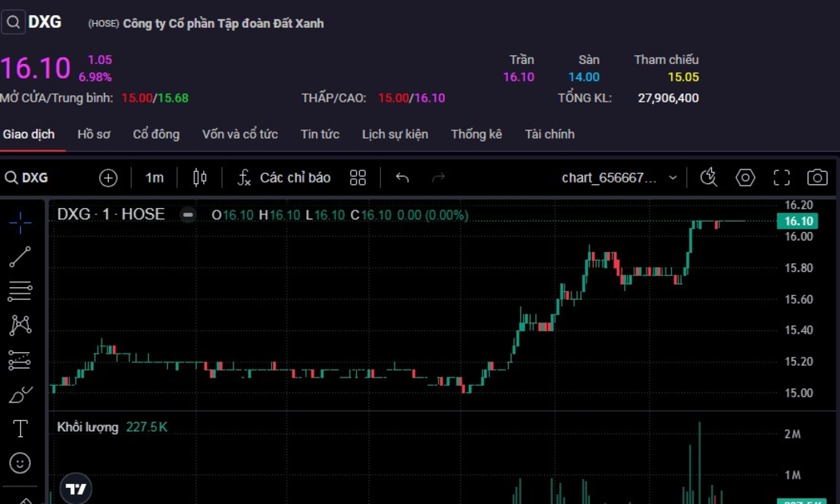Expand the chart_656667 layout dropdown

coord(672,178)
